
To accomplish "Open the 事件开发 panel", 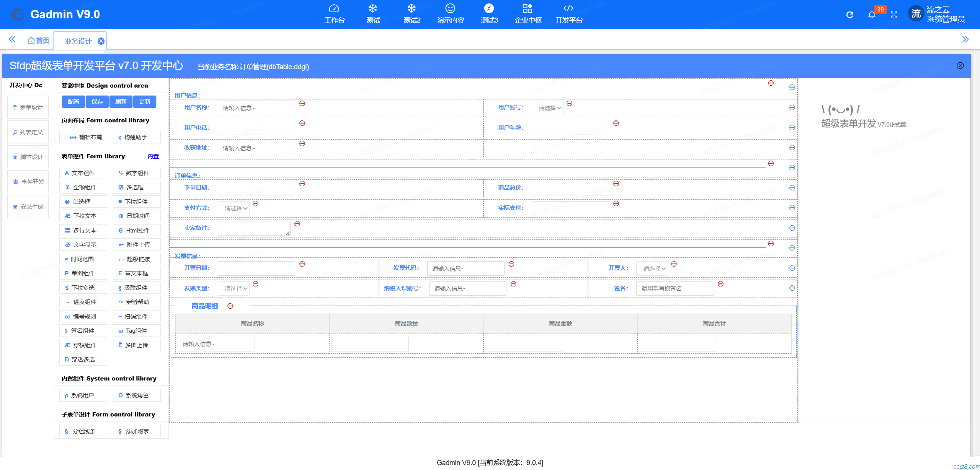I will [x=28, y=181].
